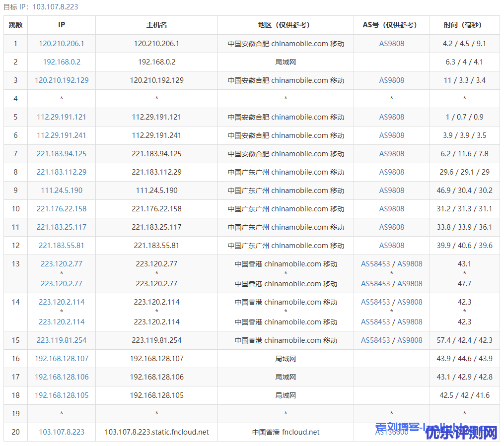Open IP link 112.29.191.241 in hop 6
504x446 pixels.
(62, 135)
